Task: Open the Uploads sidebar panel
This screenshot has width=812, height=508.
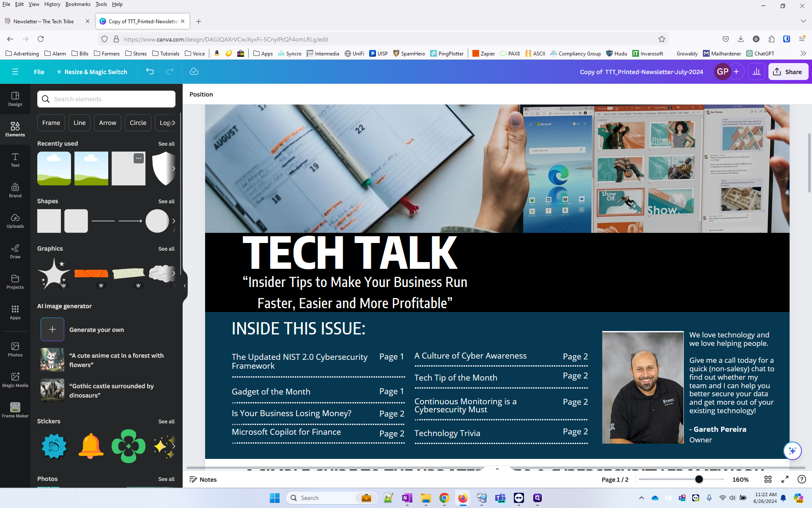Action: pyautogui.click(x=15, y=221)
